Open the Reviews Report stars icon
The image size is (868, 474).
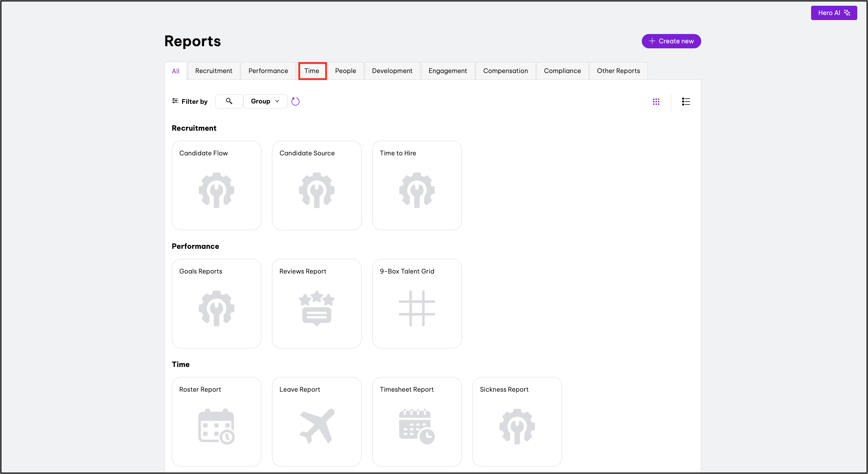[317, 308]
